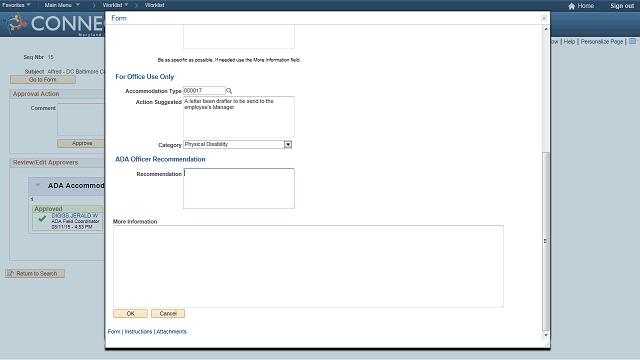Click the grid icon beside Personalize Page

click(x=632, y=41)
